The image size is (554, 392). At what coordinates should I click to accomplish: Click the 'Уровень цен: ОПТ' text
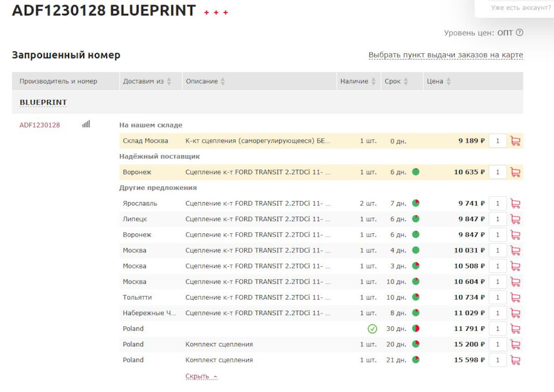click(478, 33)
